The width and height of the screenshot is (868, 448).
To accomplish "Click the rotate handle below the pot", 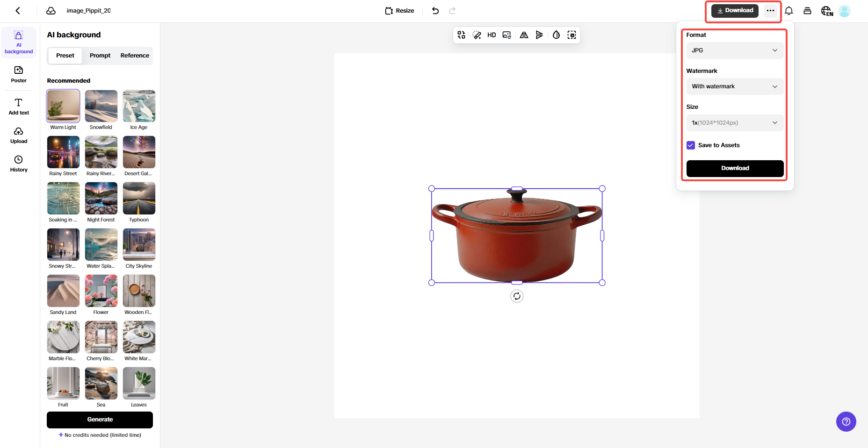I will point(517,296).
